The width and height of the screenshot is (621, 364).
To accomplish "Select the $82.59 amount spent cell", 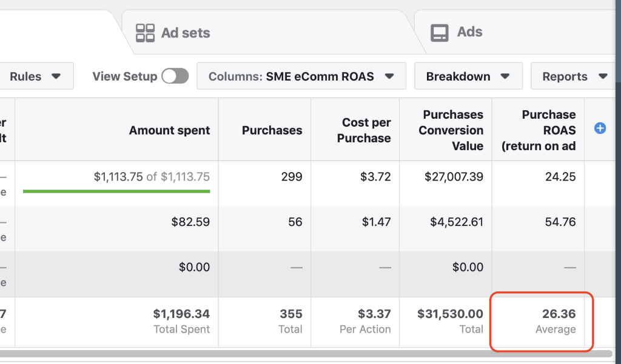I will [x=190, y=222].
